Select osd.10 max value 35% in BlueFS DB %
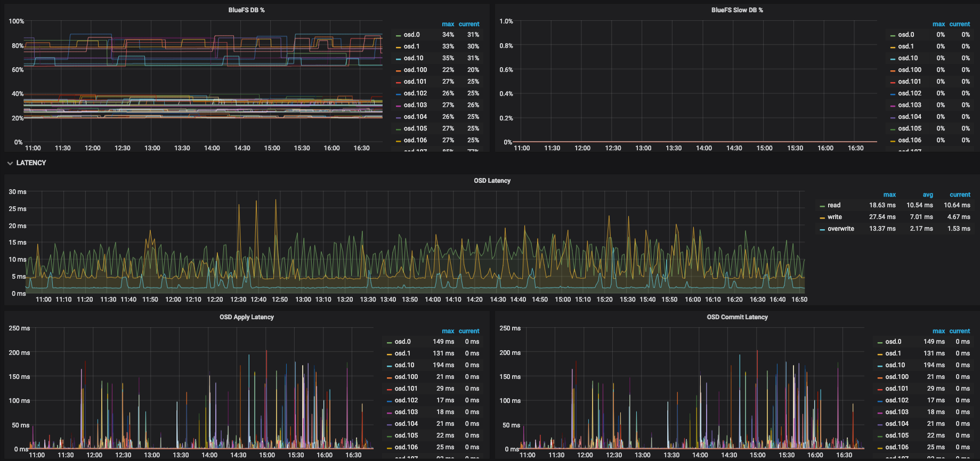 click(448, 58)
